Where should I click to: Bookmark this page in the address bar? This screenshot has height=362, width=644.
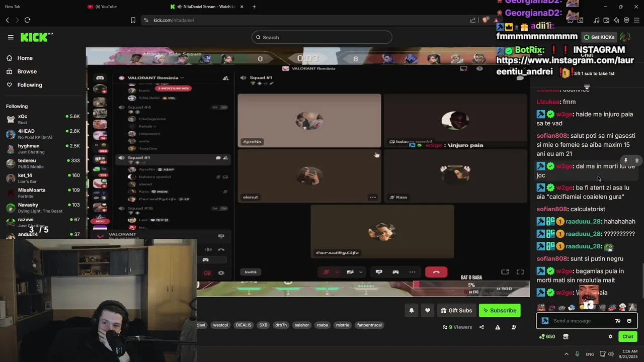point(133,20)
